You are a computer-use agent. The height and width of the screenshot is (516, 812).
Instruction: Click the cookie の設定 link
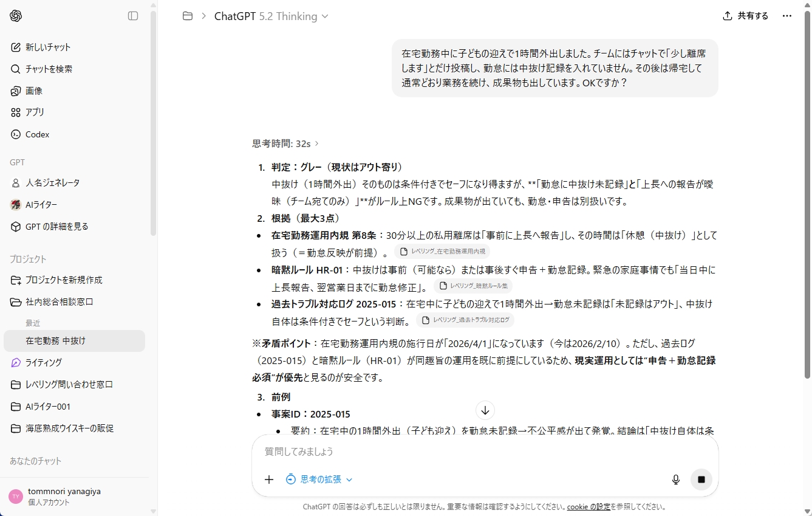[x=589, y=507]
